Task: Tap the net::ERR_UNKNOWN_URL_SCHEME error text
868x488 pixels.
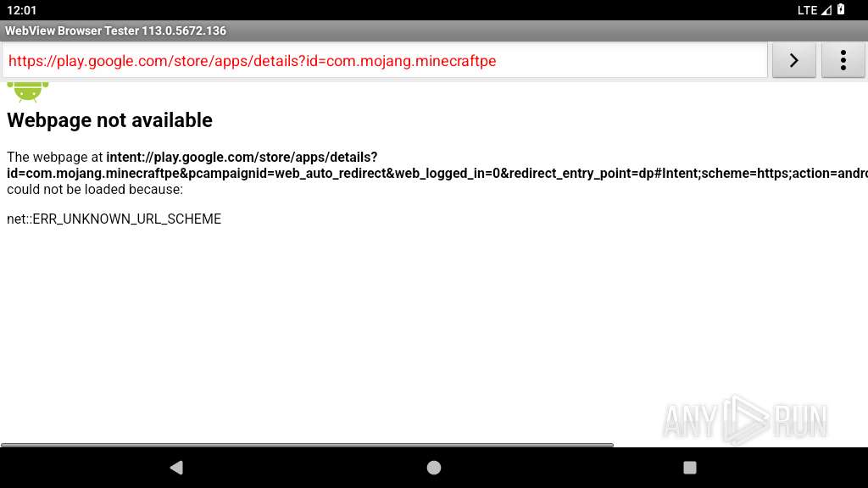Action: click(x=114, y=219)
